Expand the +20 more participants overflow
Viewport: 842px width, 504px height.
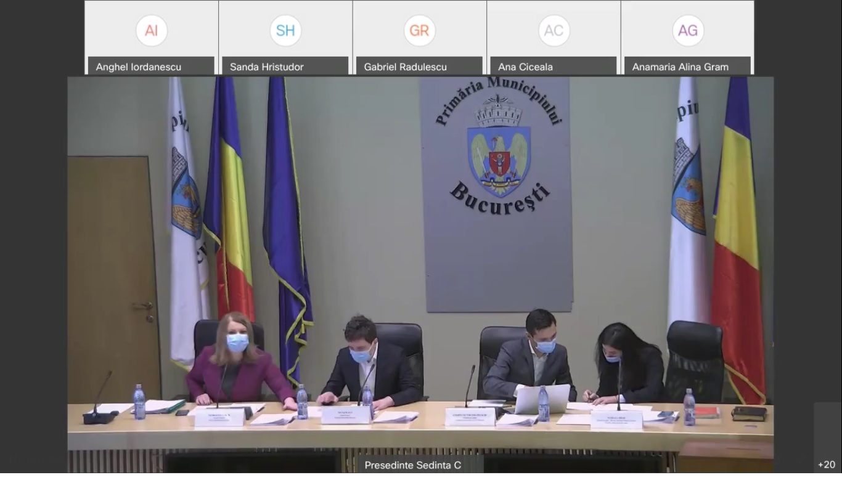click(826, 465)
